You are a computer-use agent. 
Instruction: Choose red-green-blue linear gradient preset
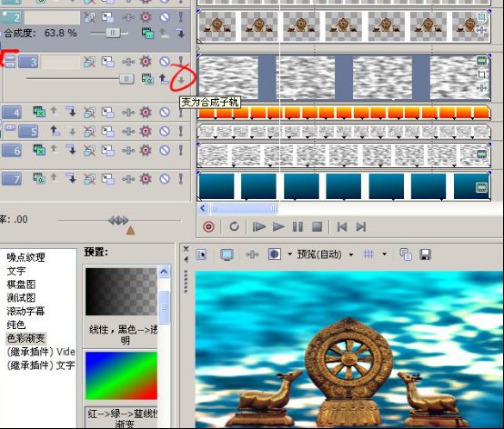pyautogui.click(x=122, y=375)
